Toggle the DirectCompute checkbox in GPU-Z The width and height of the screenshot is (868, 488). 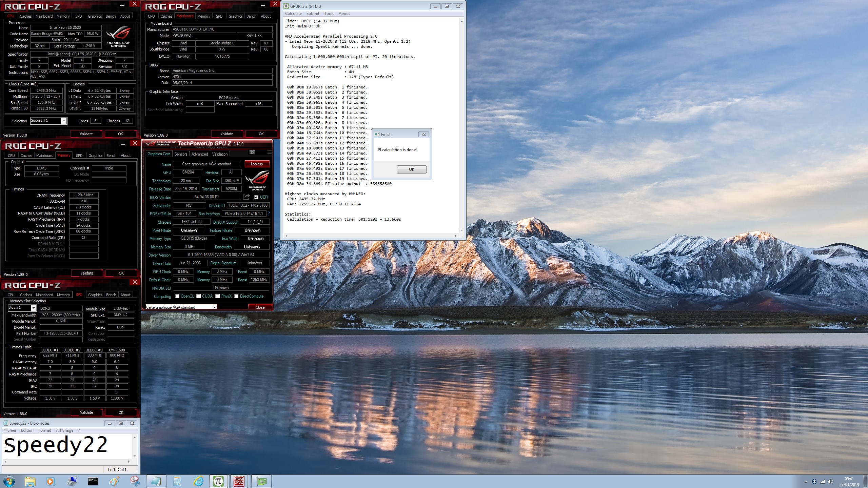click(236, 296)
